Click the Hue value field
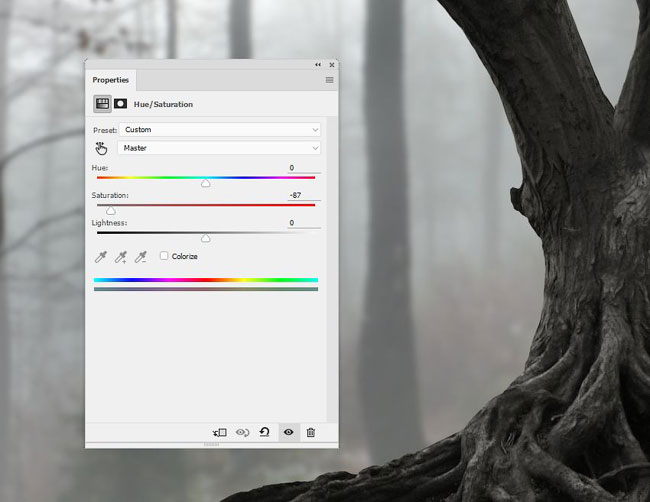This screenshot has height=502, width=650. 304,168
